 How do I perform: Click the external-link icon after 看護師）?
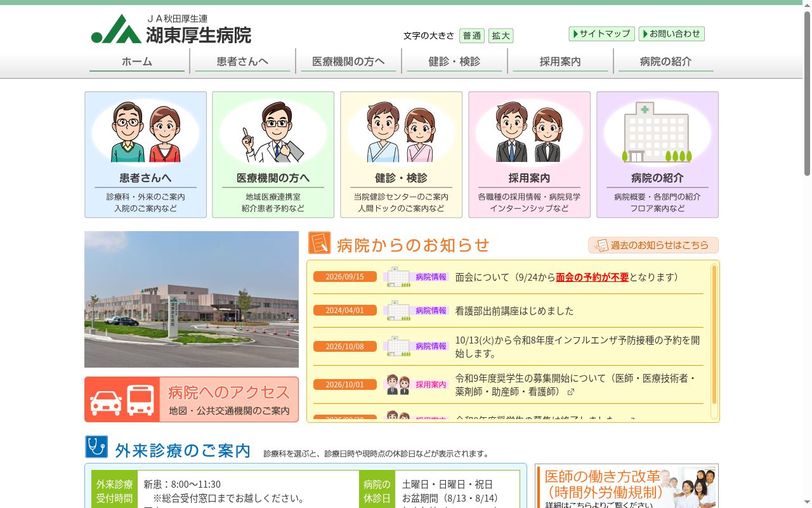(571, 392)
